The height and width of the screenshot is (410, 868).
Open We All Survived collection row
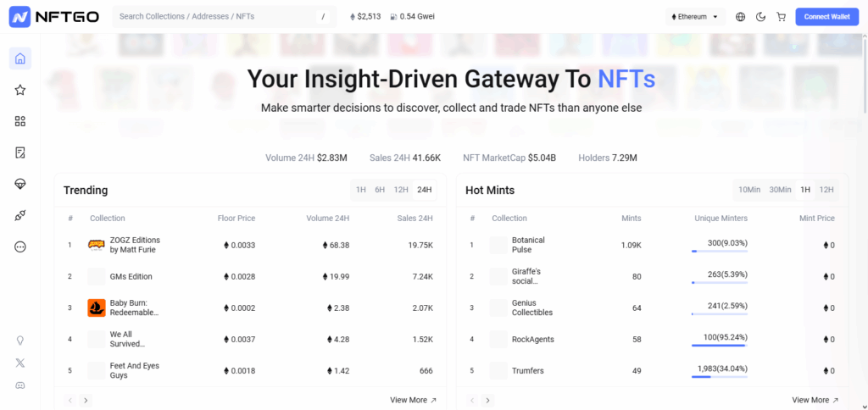point(250,339)
